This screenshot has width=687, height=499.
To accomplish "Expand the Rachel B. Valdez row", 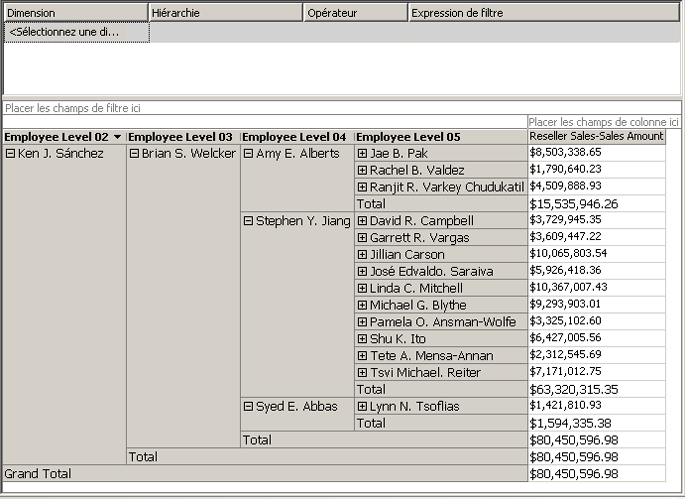I will tap(362, 171).
